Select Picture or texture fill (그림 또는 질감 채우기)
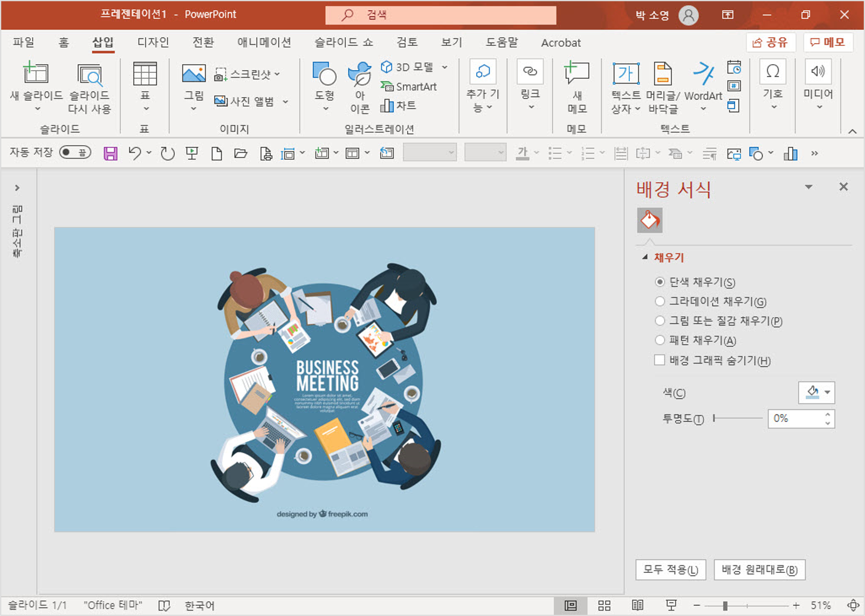865x616 pixels. 660,321
